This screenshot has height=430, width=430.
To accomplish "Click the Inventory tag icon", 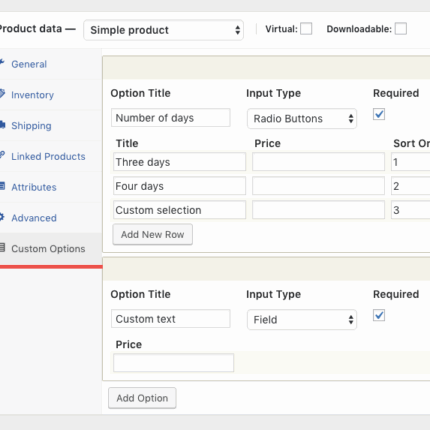I will click(2, 93).
